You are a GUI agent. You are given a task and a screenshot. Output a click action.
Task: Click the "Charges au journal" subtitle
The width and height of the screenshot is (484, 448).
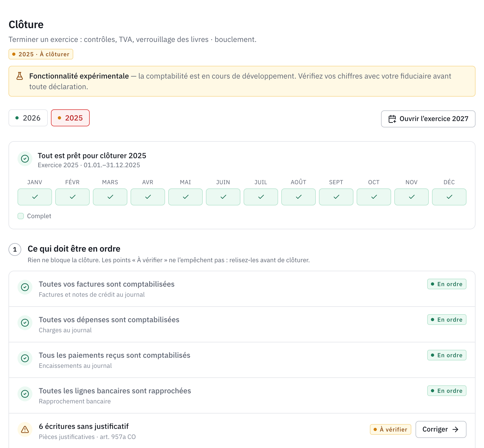(65, 330)
